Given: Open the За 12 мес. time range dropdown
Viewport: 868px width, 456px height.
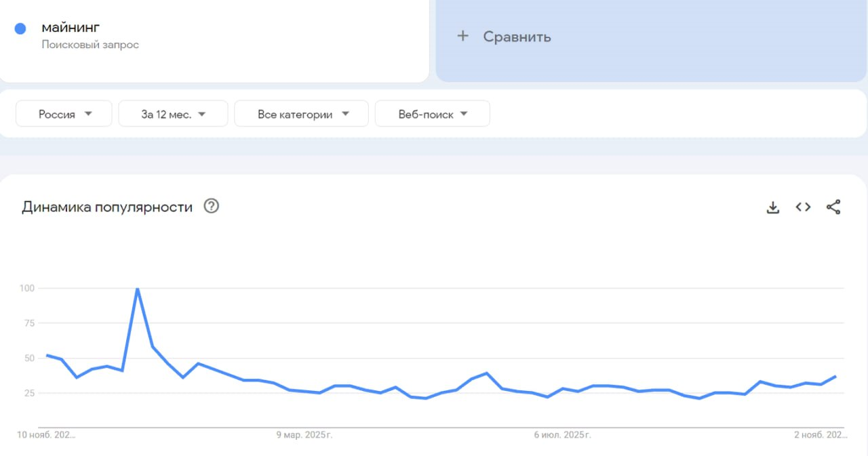Looking at the screenshot, I should tap(173, 114).
